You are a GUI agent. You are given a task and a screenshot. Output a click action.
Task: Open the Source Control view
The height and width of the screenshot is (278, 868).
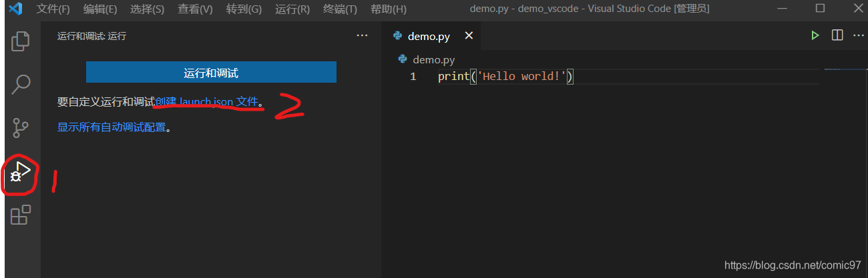point(21,128)
